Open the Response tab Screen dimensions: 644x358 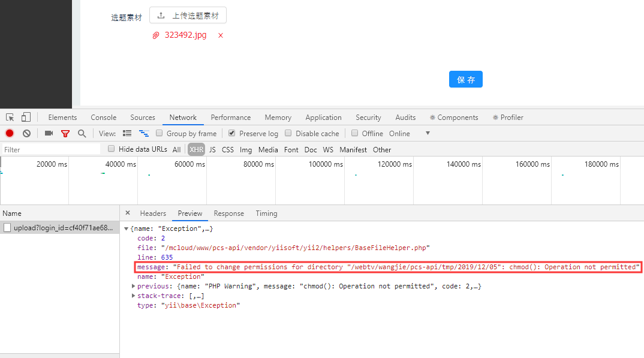pyautogui.click(x=228, y=213)
